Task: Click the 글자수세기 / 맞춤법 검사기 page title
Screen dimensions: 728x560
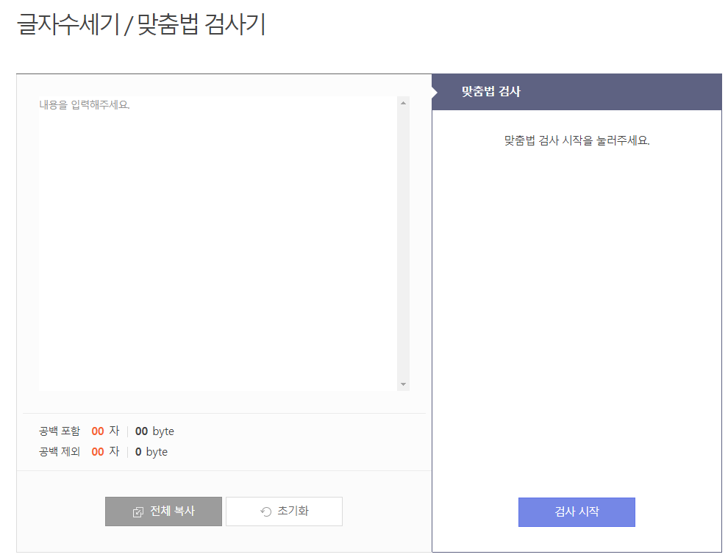Action: pyautogui.click(x=142, y=24)
